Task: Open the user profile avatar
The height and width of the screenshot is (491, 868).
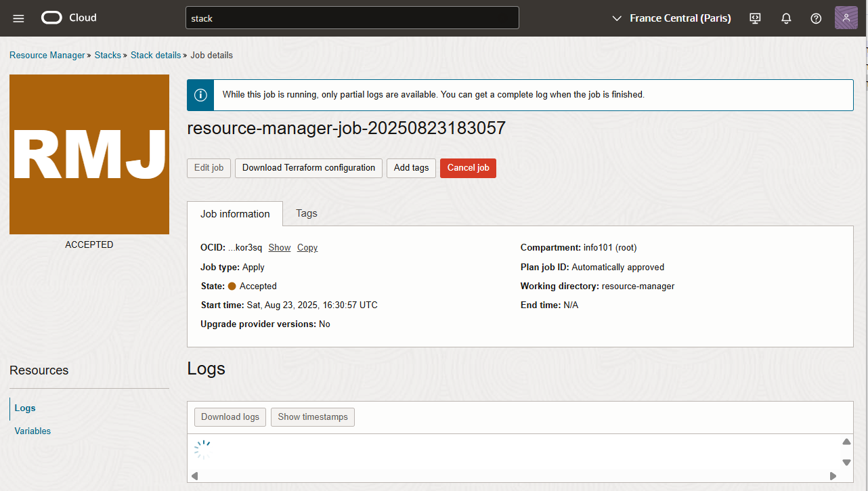Action: [846, 18]
